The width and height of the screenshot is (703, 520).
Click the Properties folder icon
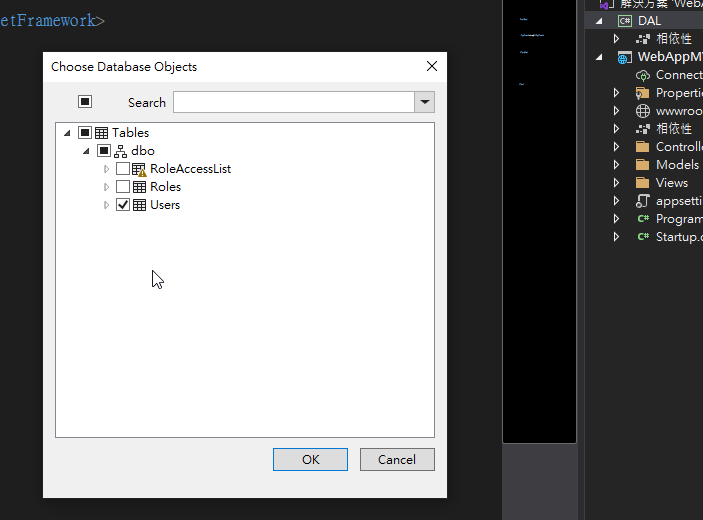(x=642, y=93)
